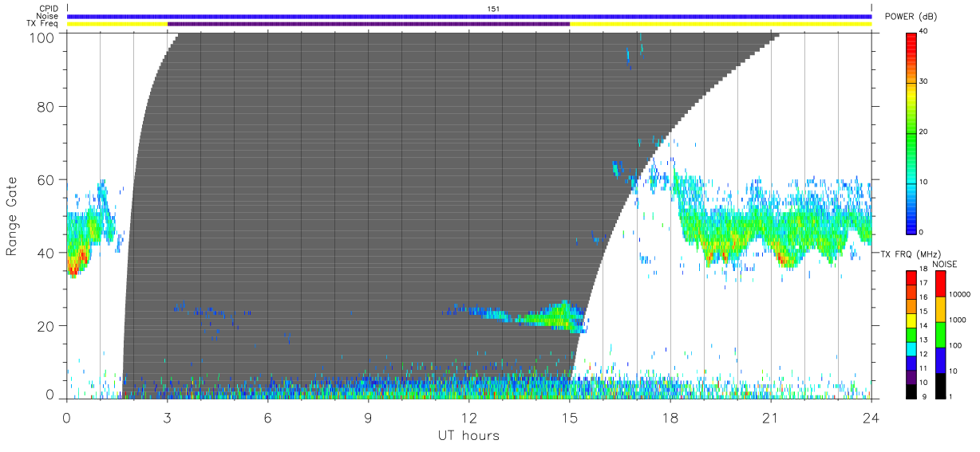Screen dimensions: 980x452
Task: Click the POWER rainbow colorbar
Action: (x=911, y=132)
